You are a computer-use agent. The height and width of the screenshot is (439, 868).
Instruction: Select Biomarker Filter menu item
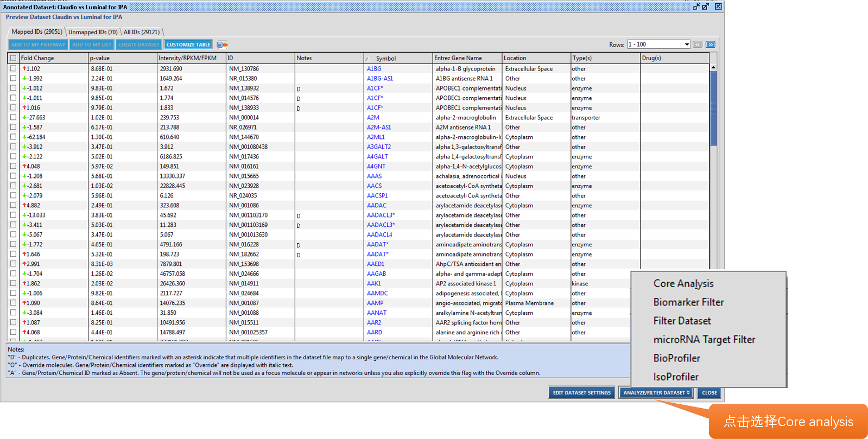coord(688,302)
